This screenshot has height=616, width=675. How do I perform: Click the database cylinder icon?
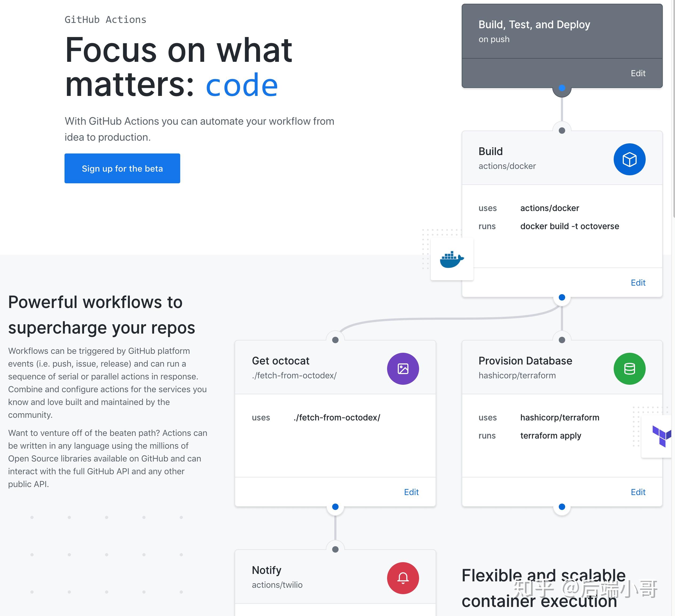tap(630, 368)
